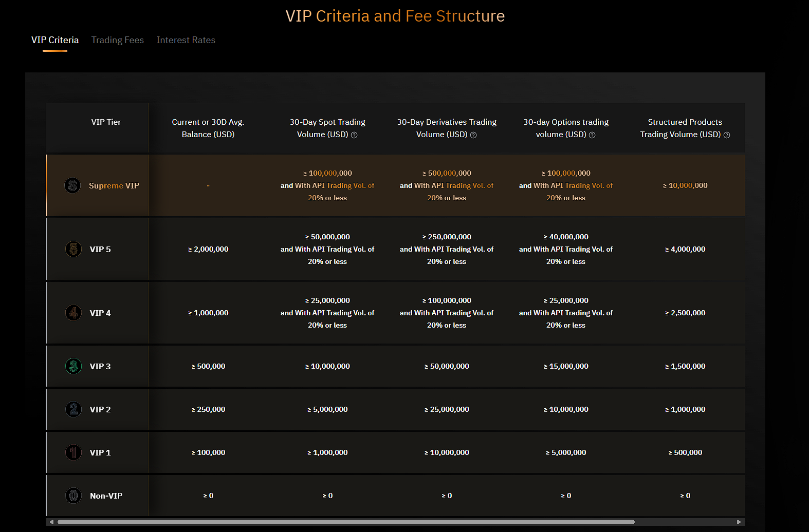809x532 pixels.
Task: Click the Non-VIP tier badge icon
Action: 73,496
